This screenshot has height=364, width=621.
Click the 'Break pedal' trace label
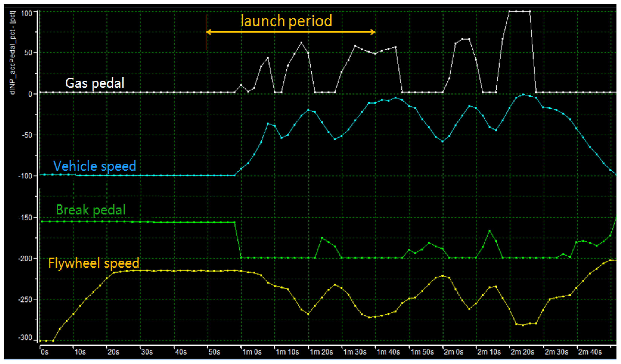(x=91, y=210)
